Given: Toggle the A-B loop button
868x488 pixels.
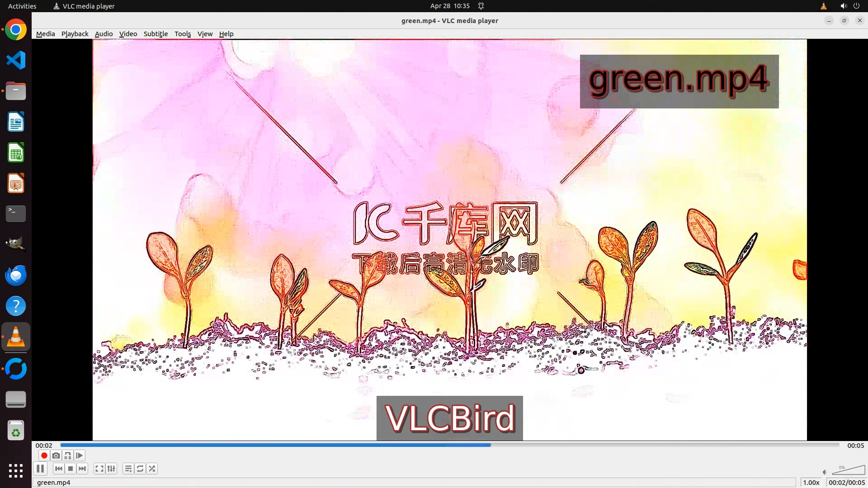Looking at the screenshot, I should coord(68,455).
